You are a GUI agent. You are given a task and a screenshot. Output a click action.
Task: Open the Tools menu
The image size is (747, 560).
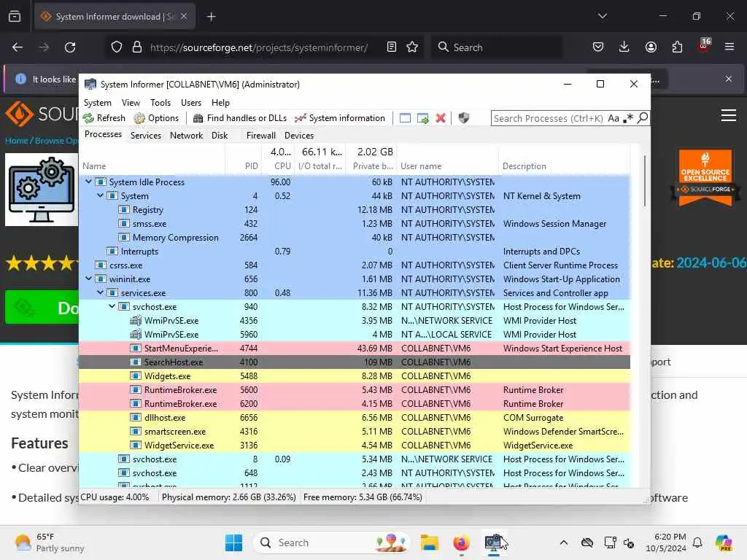pyautogui.click(x=160, y=103)
